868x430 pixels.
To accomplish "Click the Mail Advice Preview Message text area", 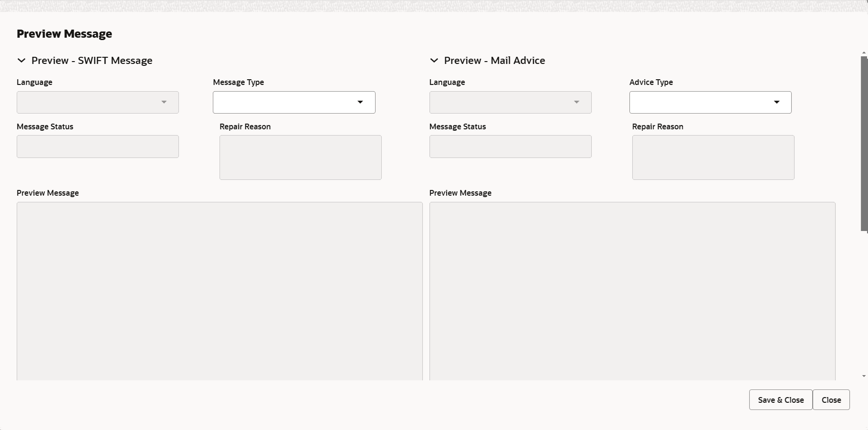I will tap(632, 291).
